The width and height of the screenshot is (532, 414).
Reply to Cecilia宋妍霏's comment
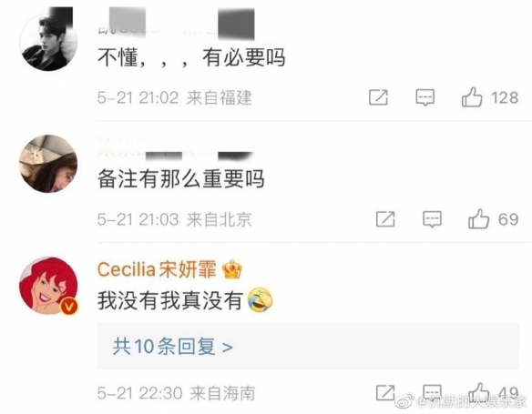pos(432,392)
